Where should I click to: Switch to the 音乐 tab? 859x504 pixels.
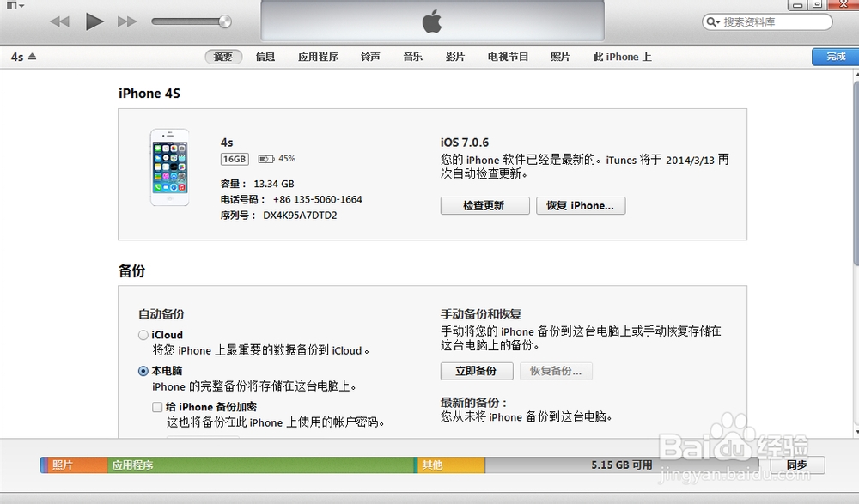(412, 57)
